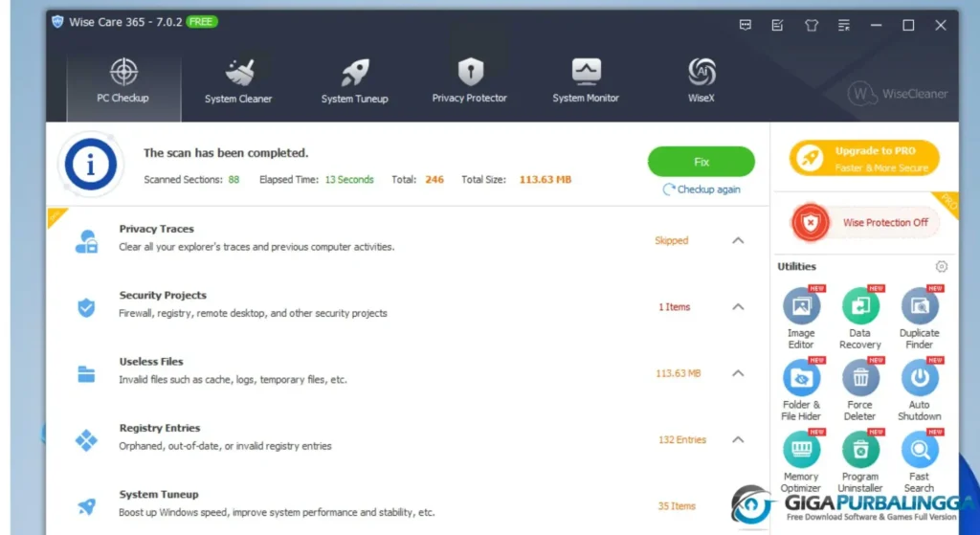Click the WiseCleaner logo
980x535 pixels.
coord(898,94)
